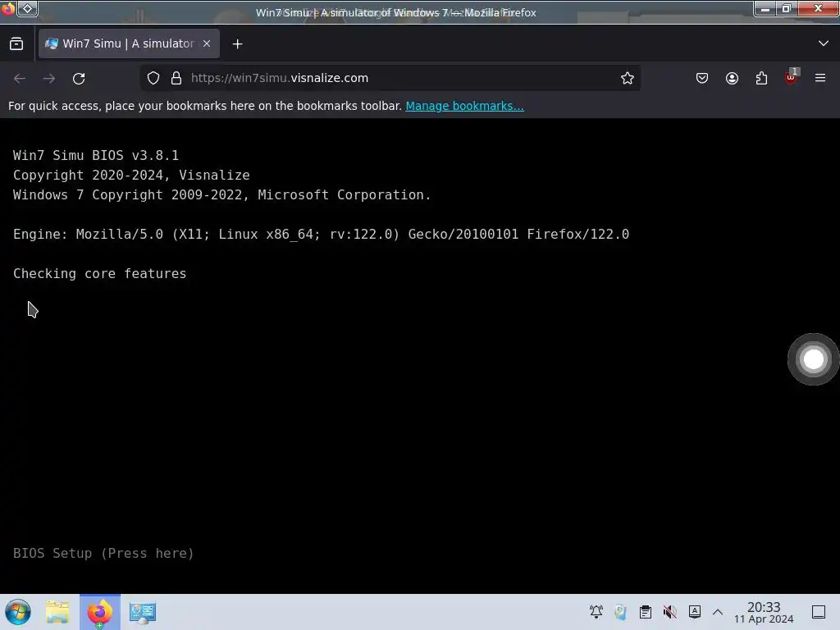The width and height of the screenshot is (840, 630).
Task: View site security padlock info
Action: [176, 78]
